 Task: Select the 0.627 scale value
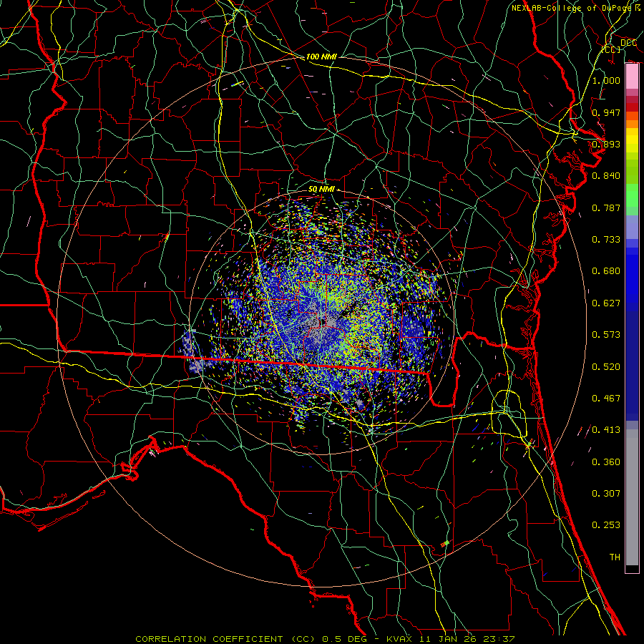[606, 303]
